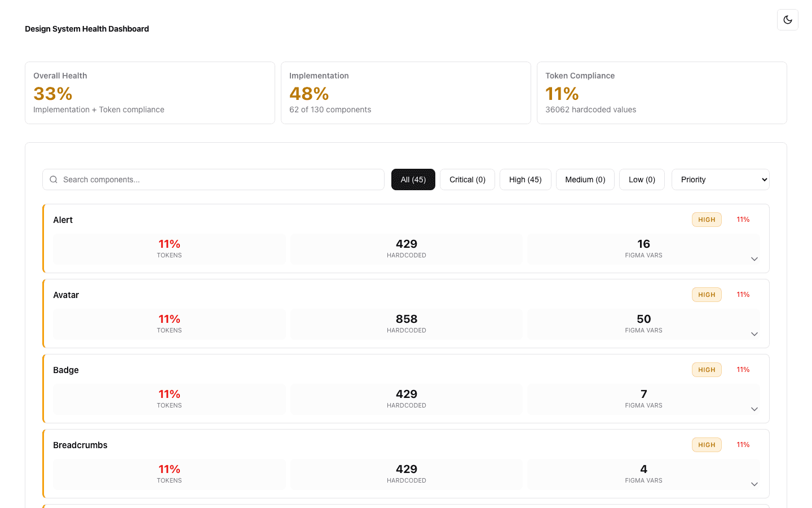
Task: Filter by Medium (0)
Action: point(585,179)
